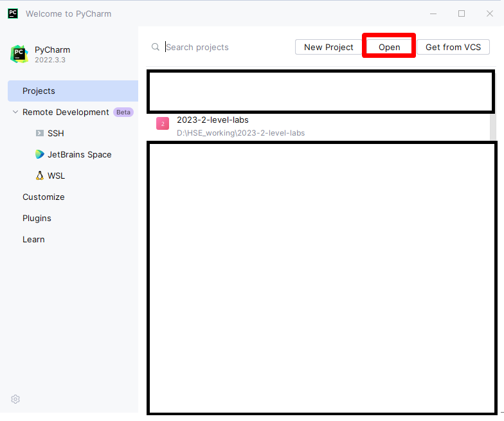Click the SSH terminal icon
This screenshot has height=421, width=504.
(x=40, y=133)
